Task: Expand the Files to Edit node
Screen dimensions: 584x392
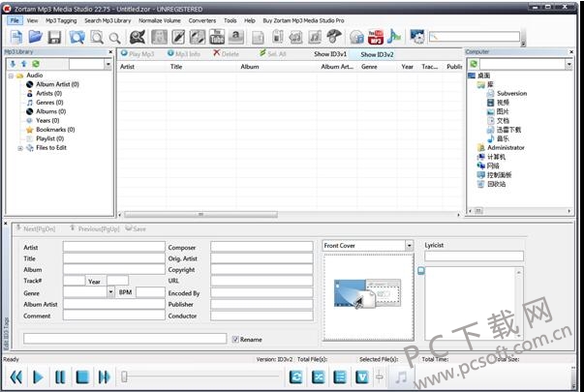Action: 20,148
